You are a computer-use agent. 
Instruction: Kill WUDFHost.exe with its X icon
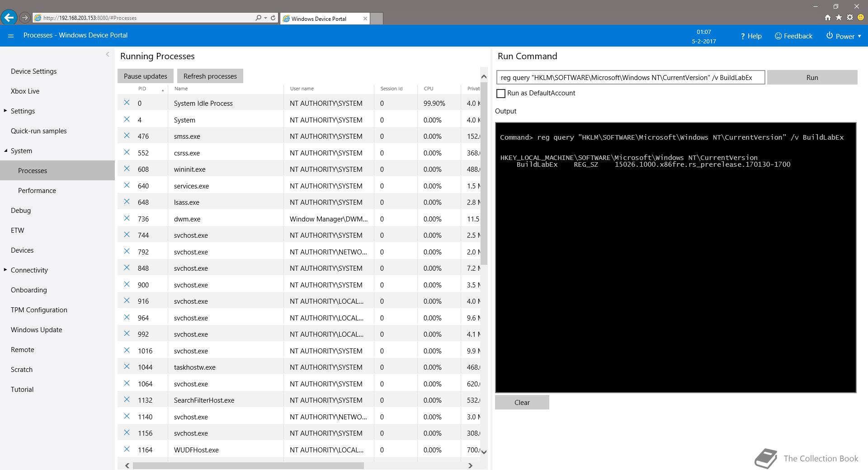(127, 449)
